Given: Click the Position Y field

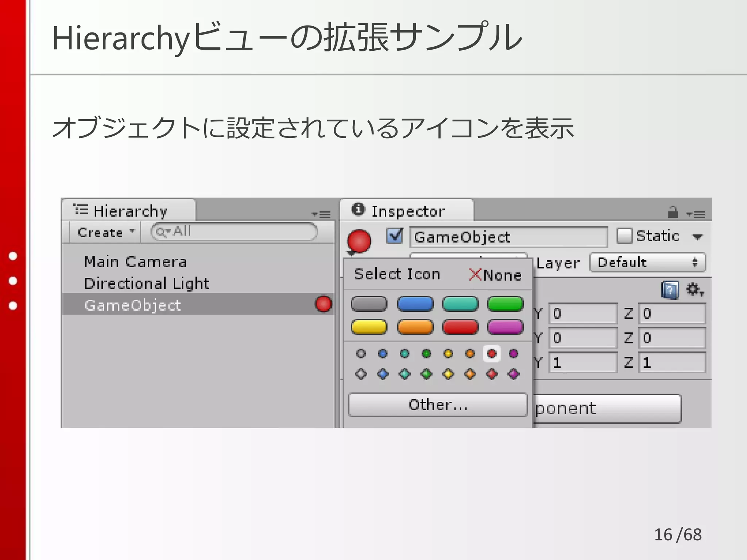Looking at the screenshot, I should pyautogui.click(x=583, y=314).
